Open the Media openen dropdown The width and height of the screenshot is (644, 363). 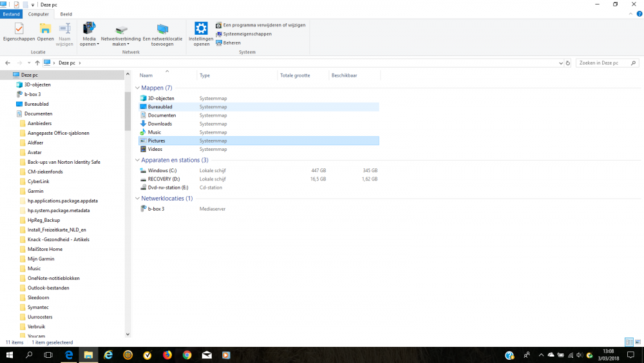click(90, 41)
